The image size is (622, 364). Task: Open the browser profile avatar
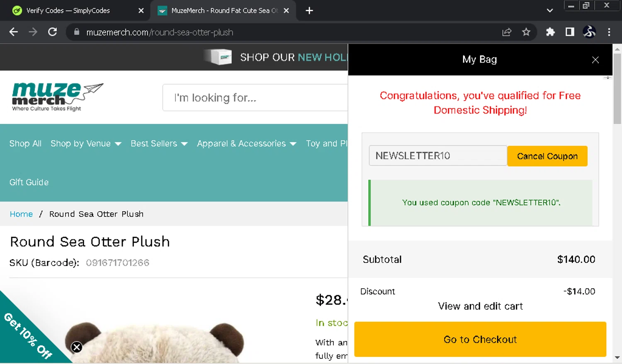tap(589, 32)
